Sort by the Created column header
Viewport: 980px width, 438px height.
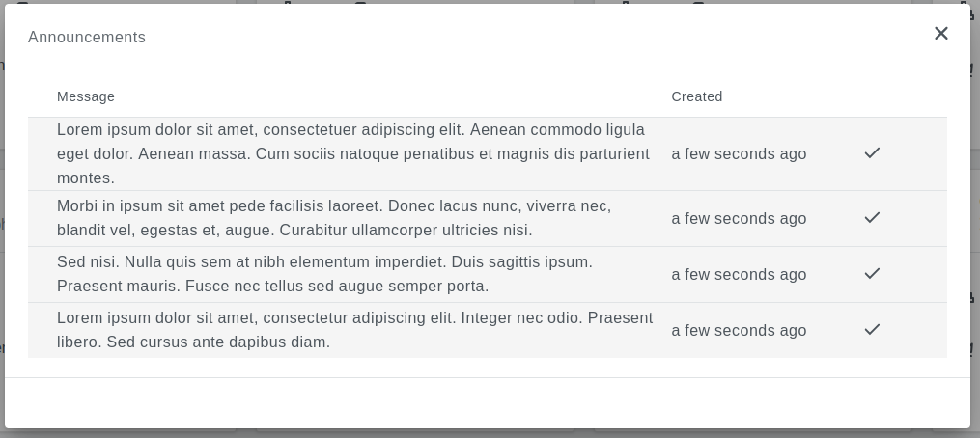pos(697,96)
